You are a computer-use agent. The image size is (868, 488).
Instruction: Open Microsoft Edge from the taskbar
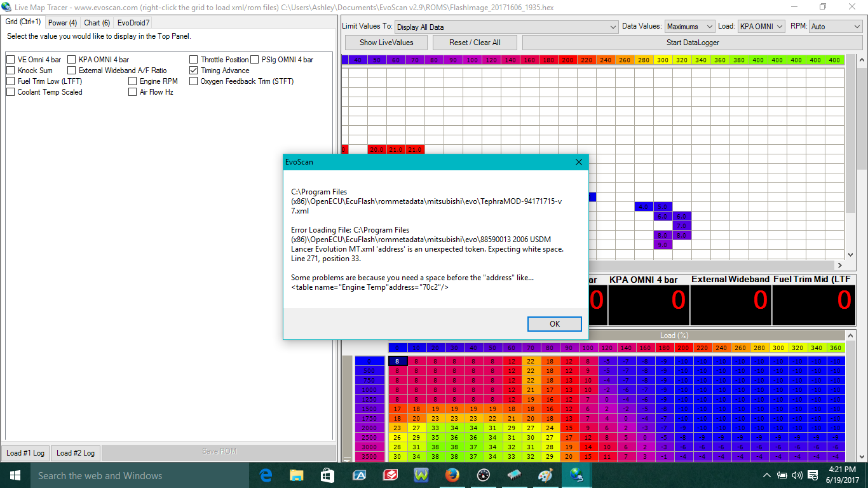(266, 475)
